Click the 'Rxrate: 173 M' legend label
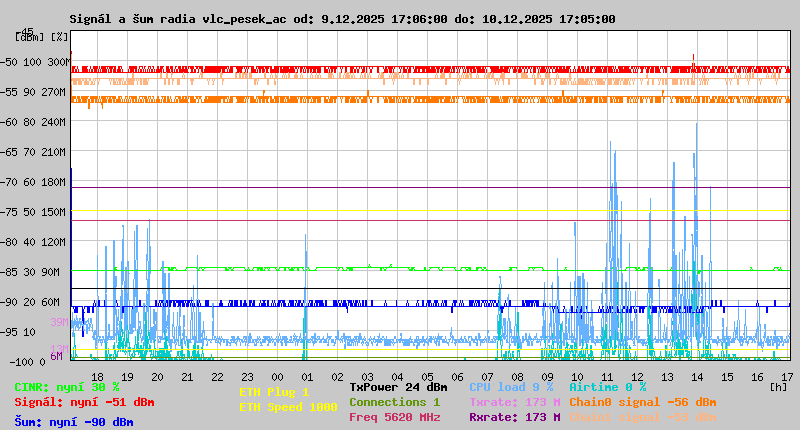Viewport: 800px width, 430px height. (x=515, y=417)
